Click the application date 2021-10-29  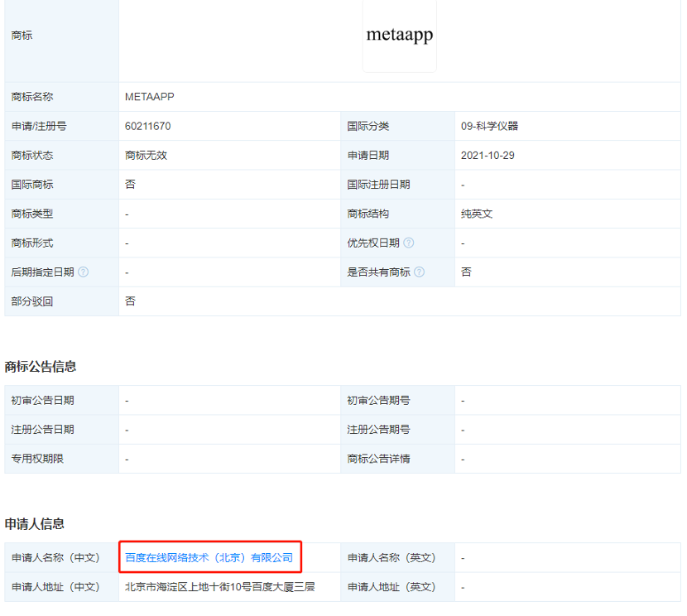[x=488, y=155]
